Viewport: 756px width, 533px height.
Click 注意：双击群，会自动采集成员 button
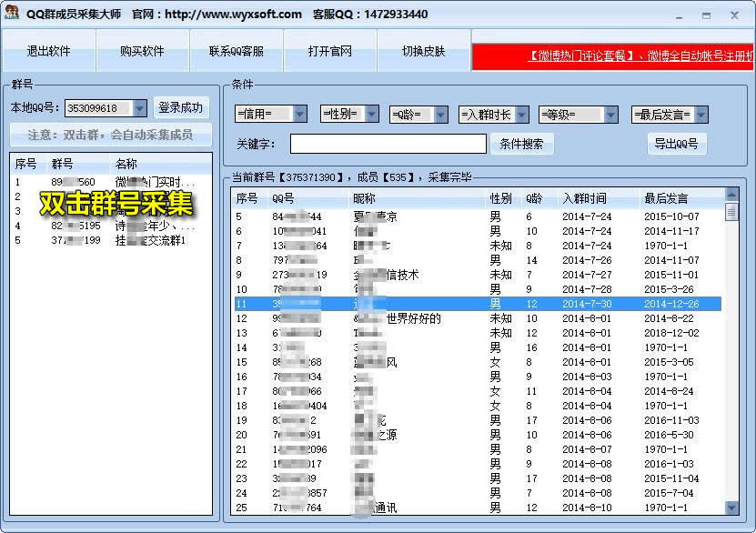[x=110, y=135]
